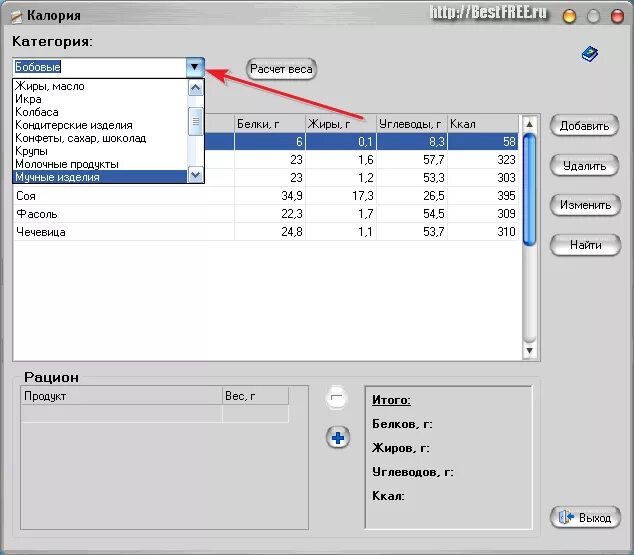Click dropdown list scroll down arrow
634x555 pixels.
(x=196, y=175)
